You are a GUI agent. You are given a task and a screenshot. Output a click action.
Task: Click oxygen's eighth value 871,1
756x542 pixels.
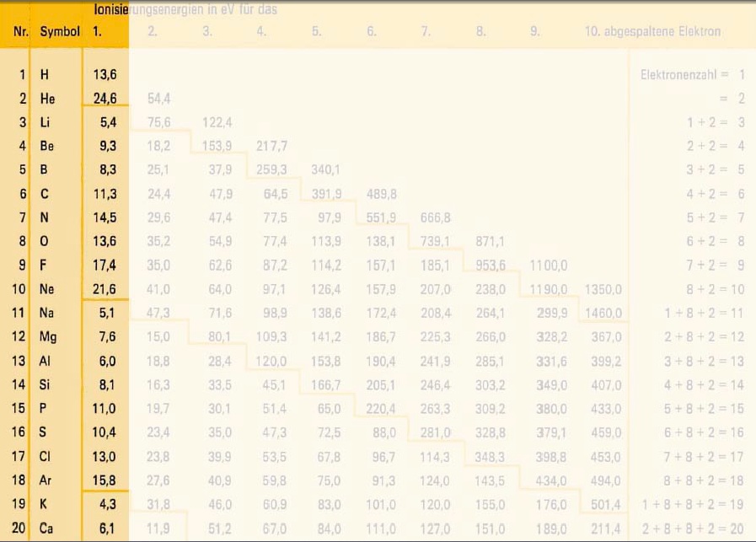coord(491,241)
